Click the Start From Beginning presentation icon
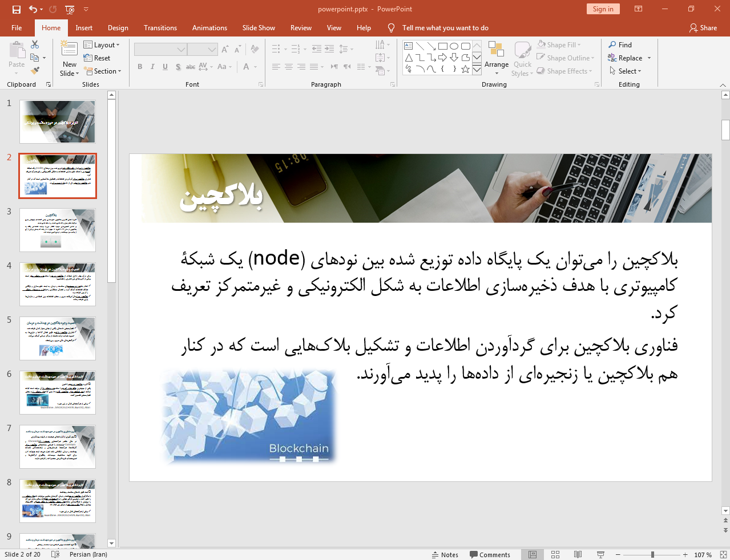 (x=70, y=9)
